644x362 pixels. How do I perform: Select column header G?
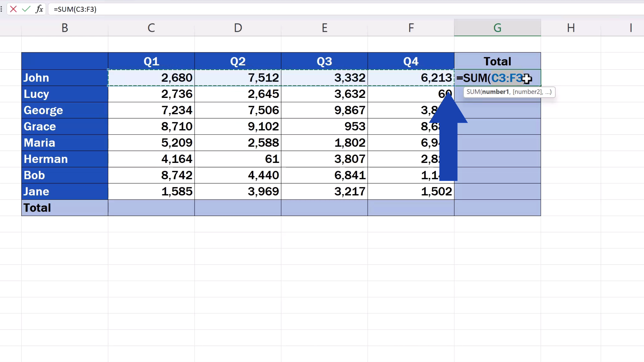[x=497, y=27]
